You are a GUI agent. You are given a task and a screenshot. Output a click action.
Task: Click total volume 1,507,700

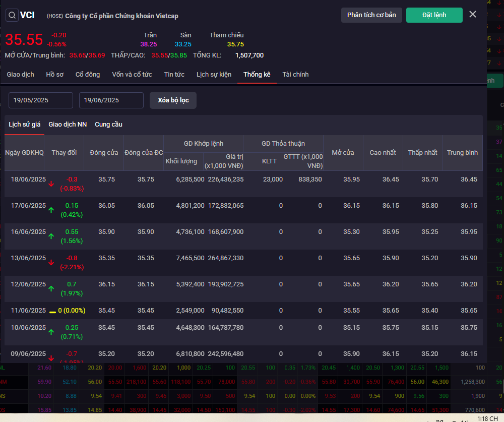(249, 55)
